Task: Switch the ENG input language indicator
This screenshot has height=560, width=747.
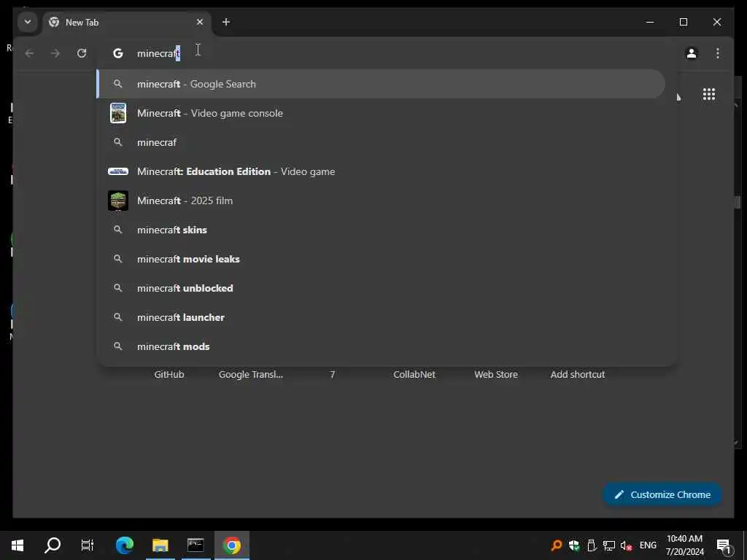Action: point(648,545)
